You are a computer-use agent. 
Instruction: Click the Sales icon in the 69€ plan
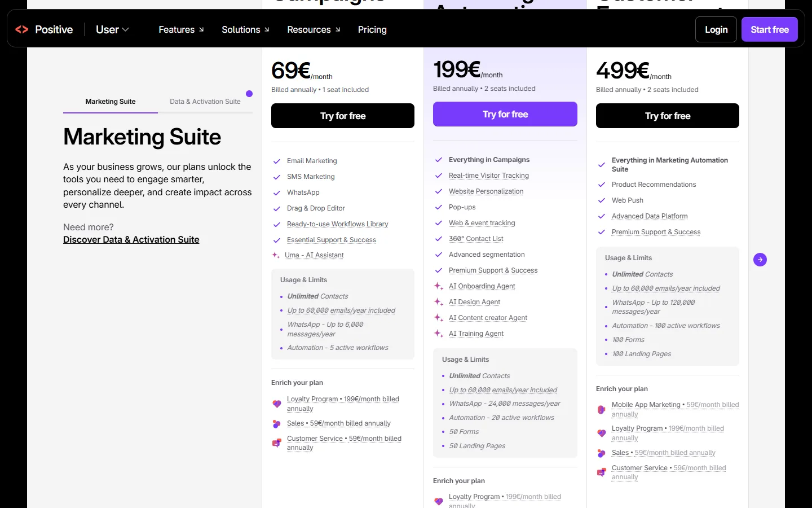[276, 424]
